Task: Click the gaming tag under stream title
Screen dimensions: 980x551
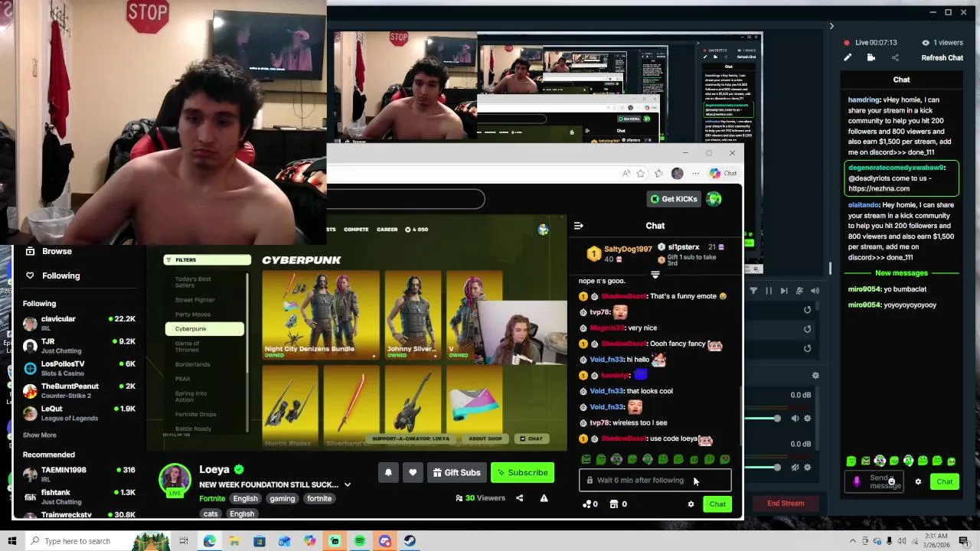Action: coord(282,498)
